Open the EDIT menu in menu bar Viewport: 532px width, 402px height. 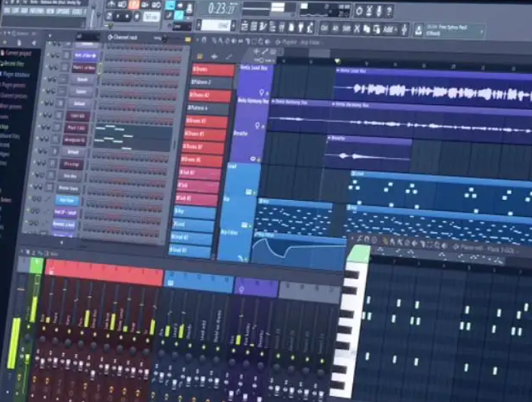click(15, 11)
